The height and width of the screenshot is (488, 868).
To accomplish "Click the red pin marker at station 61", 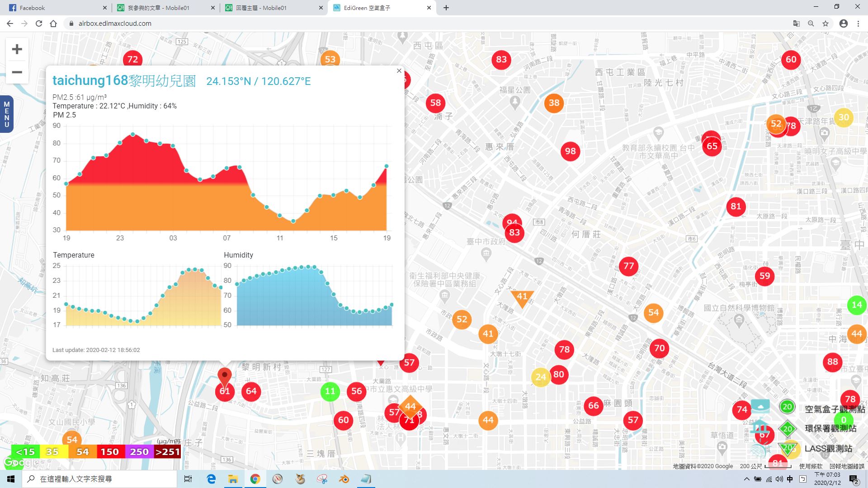I will [225, 377].
